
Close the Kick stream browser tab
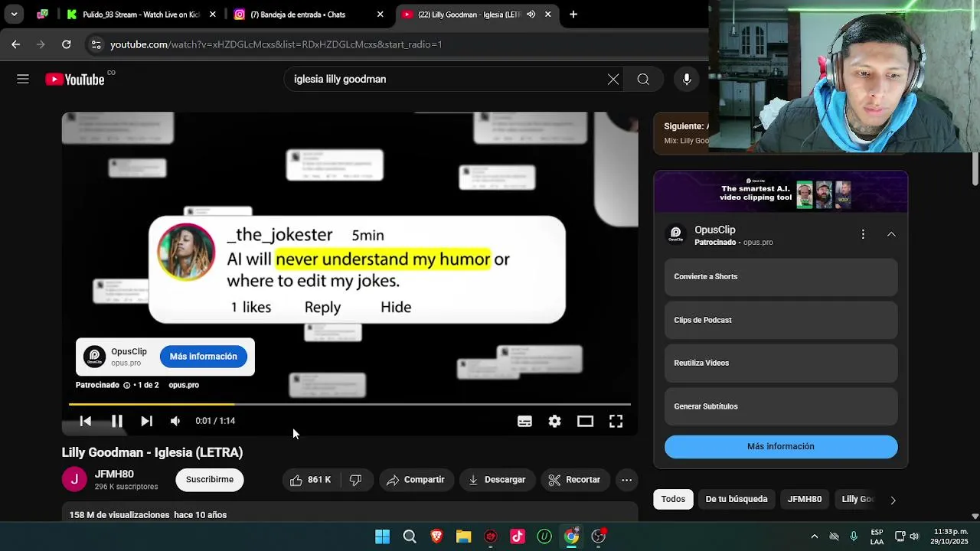click(213, 15)
